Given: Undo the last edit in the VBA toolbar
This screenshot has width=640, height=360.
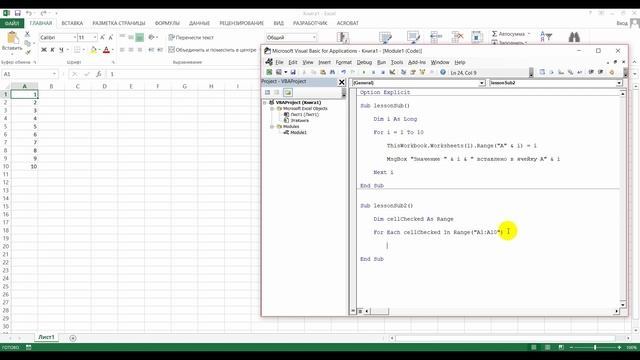Looking at the screenshot, I should [x=344, y=72].
